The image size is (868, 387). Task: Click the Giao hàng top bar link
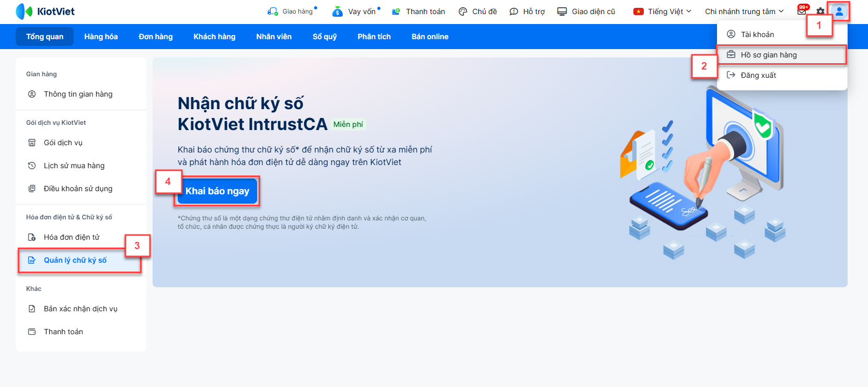[x=297, y=11]
